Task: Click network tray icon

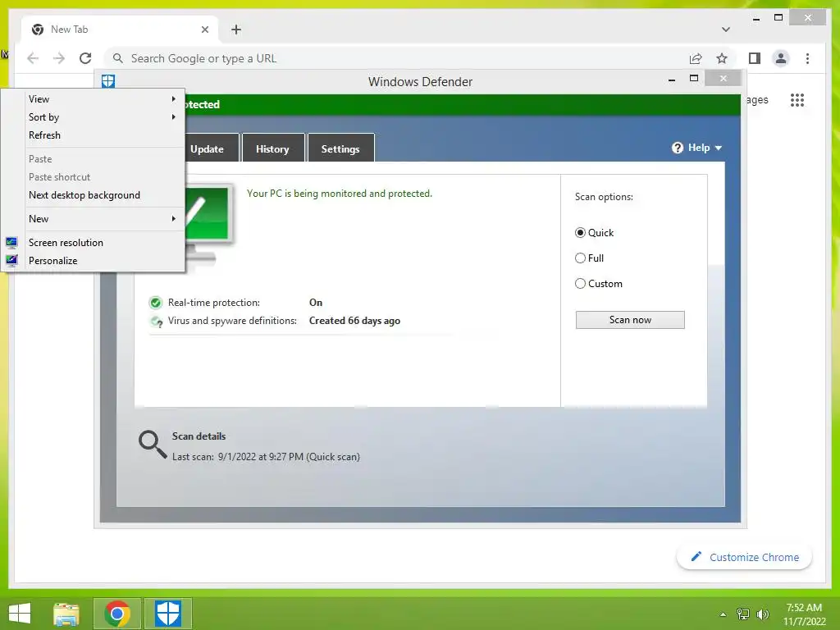Action: coord(743,614)
